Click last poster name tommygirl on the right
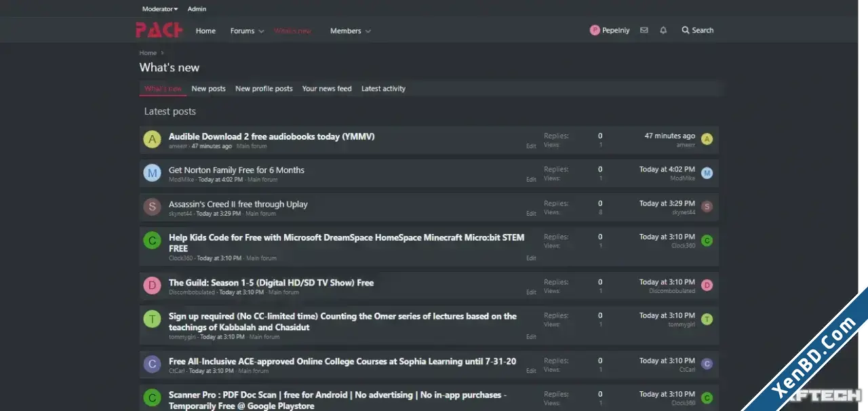Screen dimensions: 868x411 click(682, 324)
